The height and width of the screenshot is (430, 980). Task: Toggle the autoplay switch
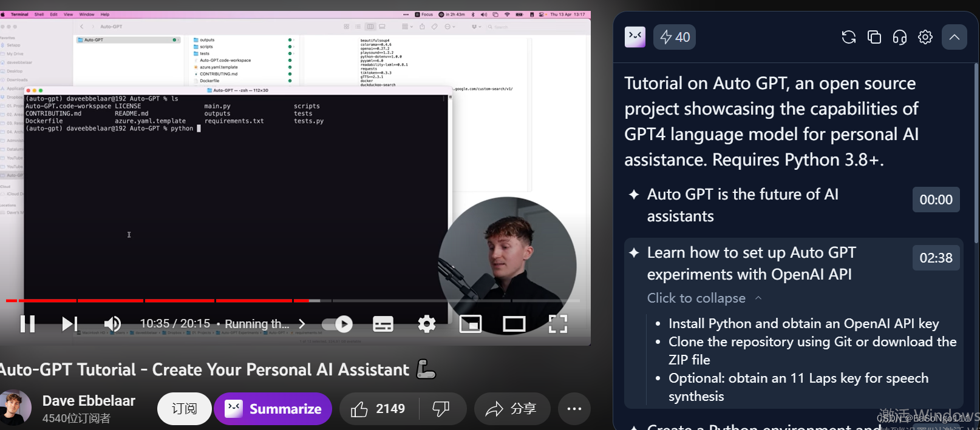pos(338,324)
